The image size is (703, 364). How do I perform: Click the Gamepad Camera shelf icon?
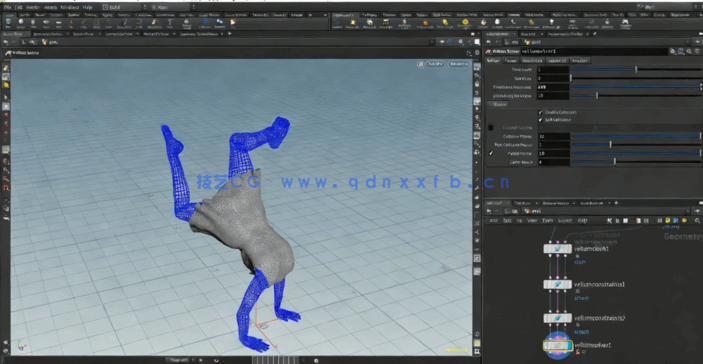625,23
